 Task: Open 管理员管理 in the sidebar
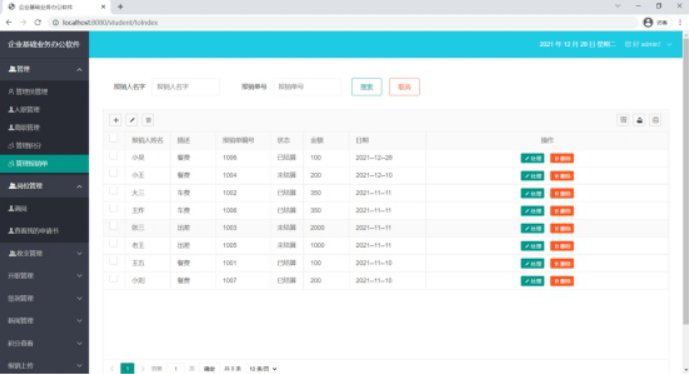click(x=44, y=92)
